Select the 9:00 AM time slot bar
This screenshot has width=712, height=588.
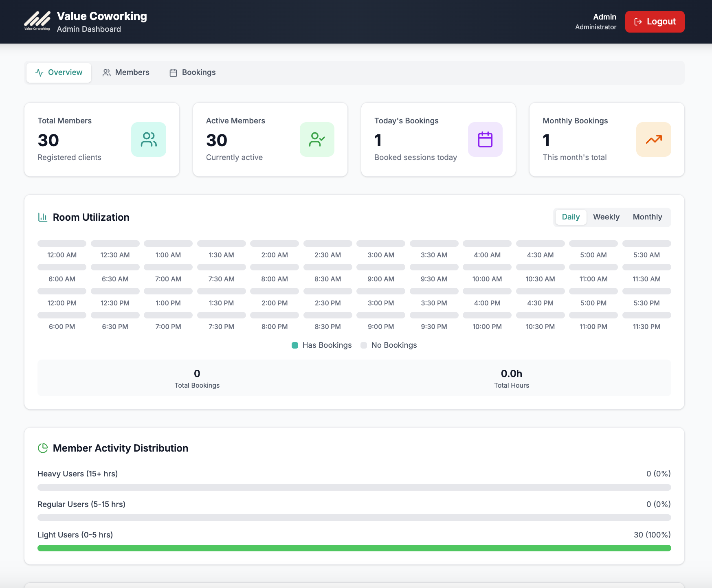tap(381, 268)
